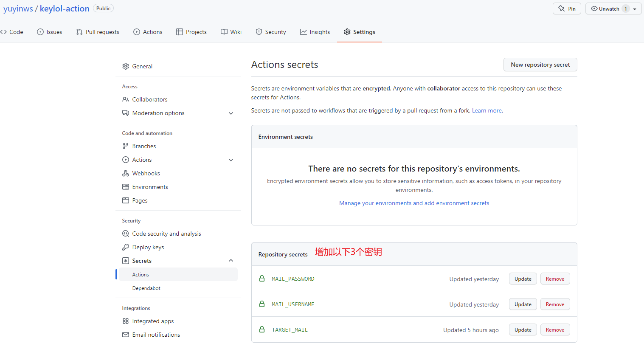Click the Environment secrets heading

point(285,137)
